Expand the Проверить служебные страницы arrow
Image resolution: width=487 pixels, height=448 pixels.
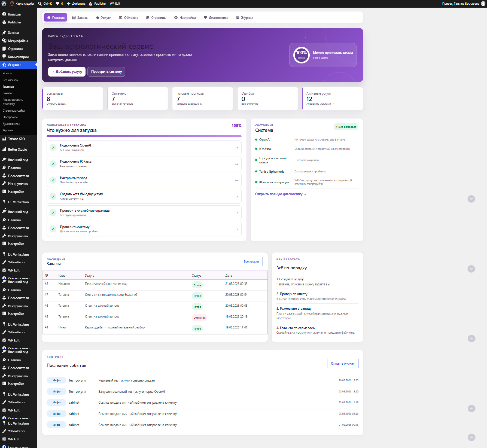point(236,212)
